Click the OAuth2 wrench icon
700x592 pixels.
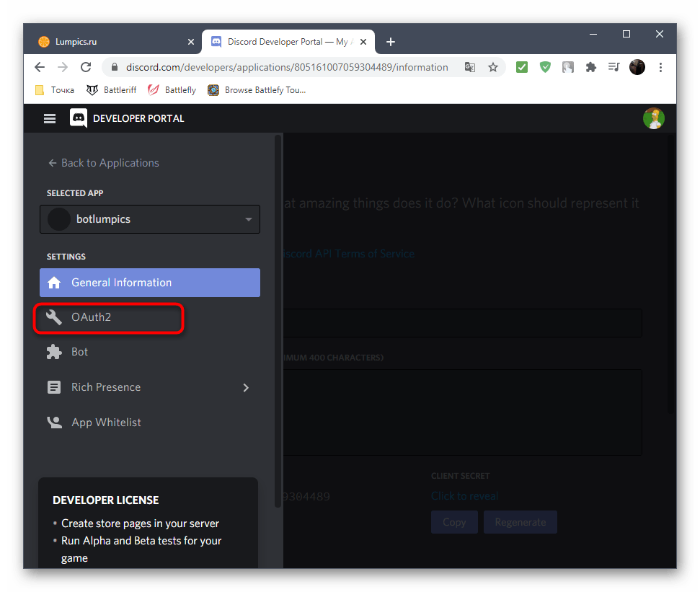pyautogui.click(x=54, y=317)
